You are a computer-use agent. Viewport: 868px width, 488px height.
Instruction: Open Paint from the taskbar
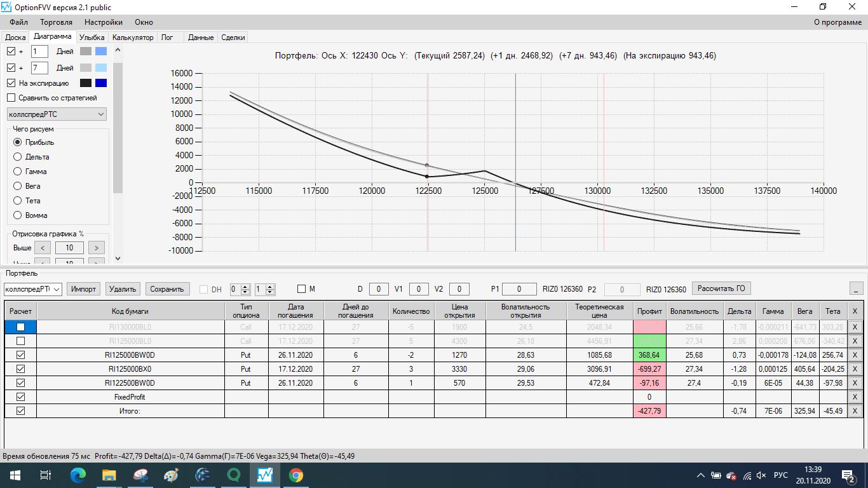[x=172, y=475]
